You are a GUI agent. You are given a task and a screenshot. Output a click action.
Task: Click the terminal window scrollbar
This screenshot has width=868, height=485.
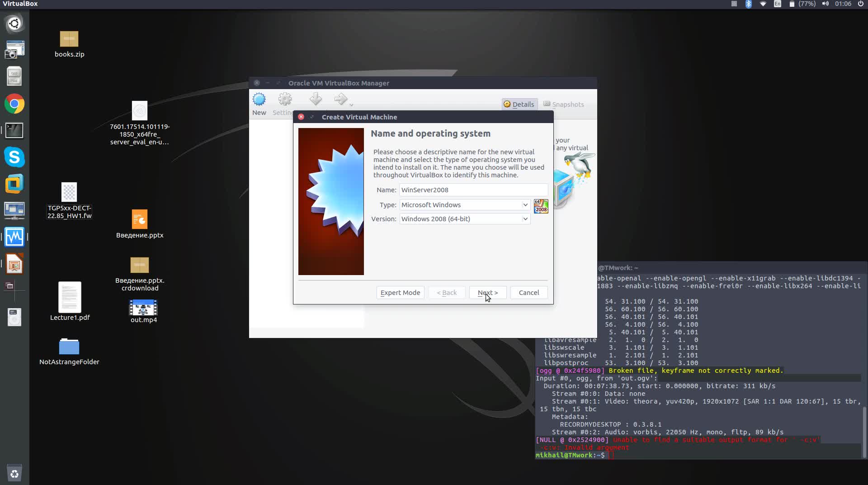pos(864,432)
